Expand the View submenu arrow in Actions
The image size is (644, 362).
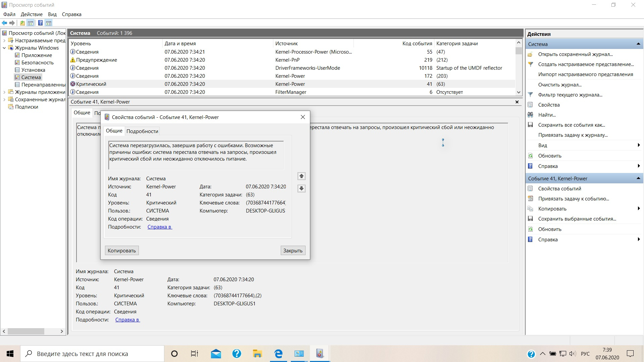coord(639,145)
